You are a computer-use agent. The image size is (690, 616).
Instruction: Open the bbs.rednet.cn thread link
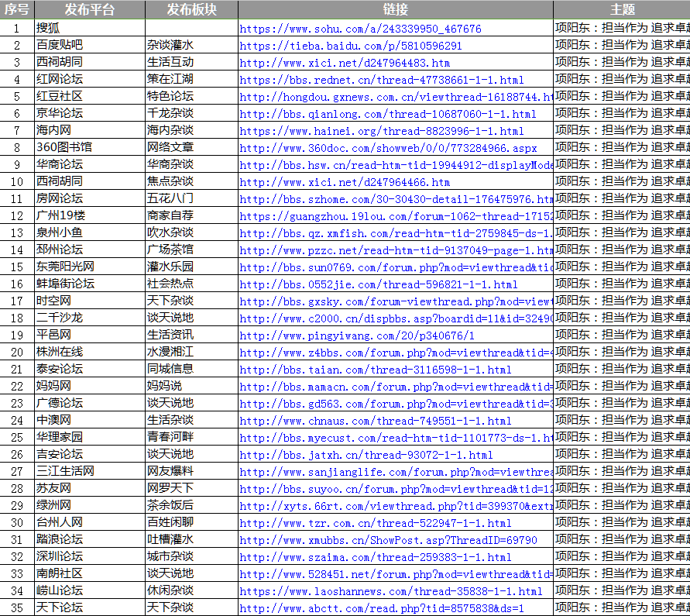pyautogui.click(x=381, y=80)
